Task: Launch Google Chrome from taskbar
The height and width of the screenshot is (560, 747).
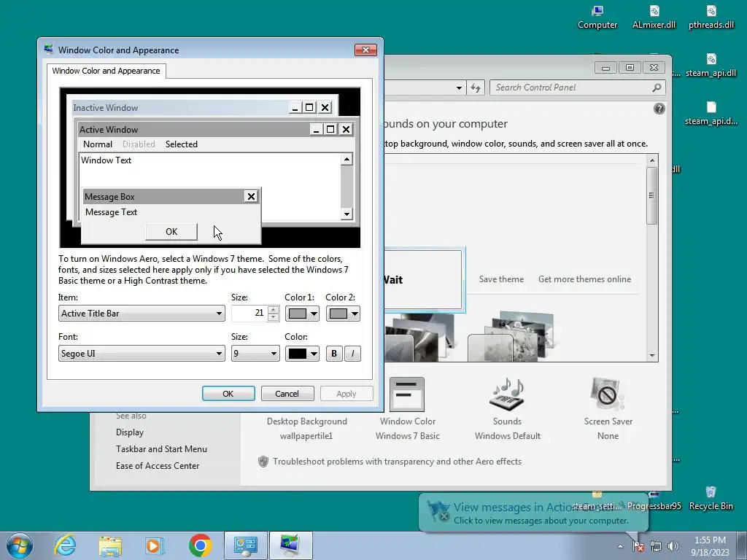Action: click(200, 545)
